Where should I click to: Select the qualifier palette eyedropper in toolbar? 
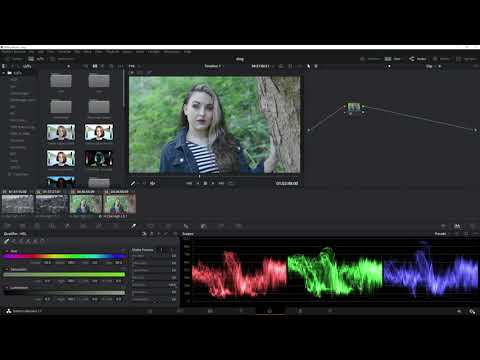(133, 226)
